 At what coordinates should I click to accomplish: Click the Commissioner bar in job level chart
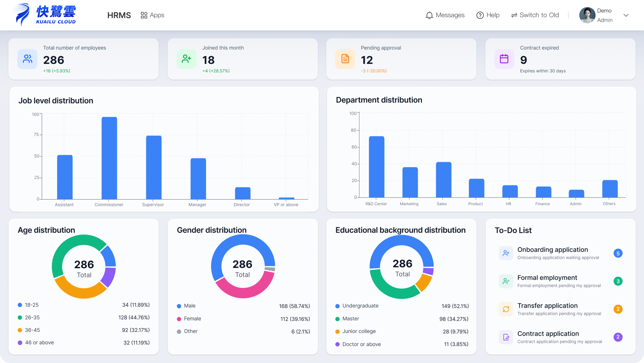click(109, 158)
